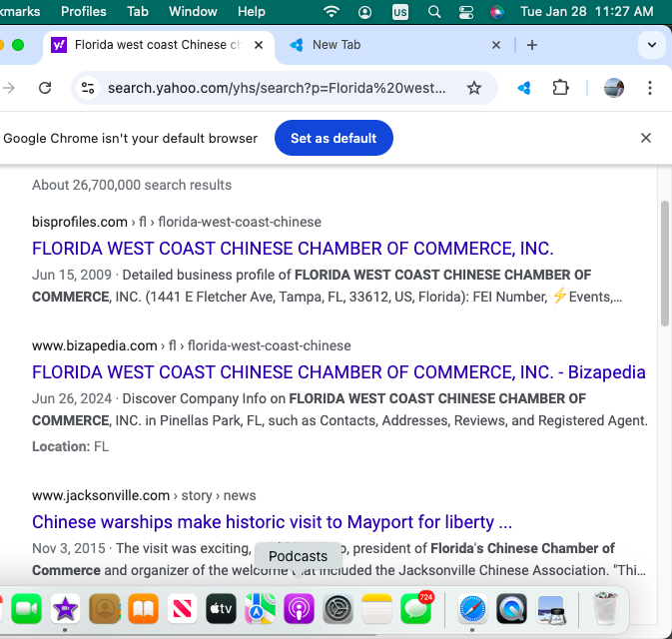
Task: Open the Books app in the Dock
Action: pyautogui.click(x=143, y=609)
